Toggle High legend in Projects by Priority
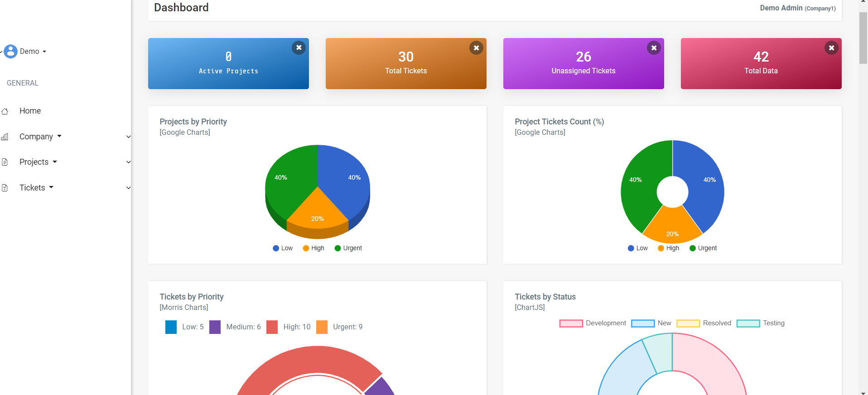868x395 pixels. coord(313,248)
